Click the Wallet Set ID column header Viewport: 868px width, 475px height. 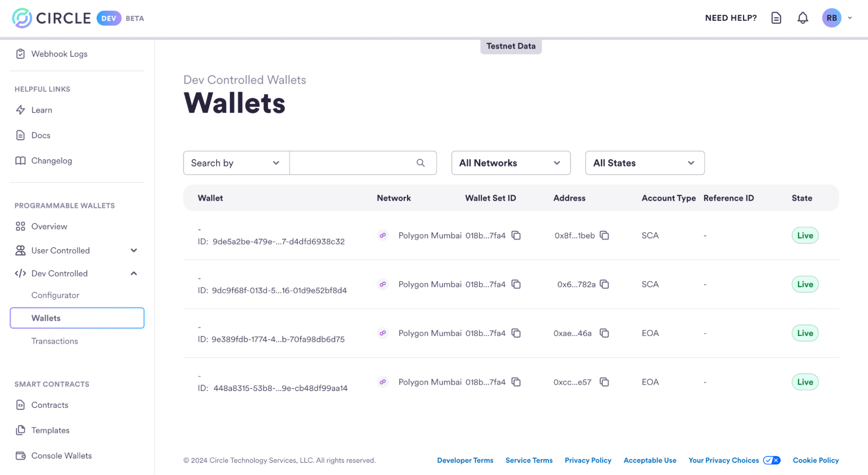[490, 198]
